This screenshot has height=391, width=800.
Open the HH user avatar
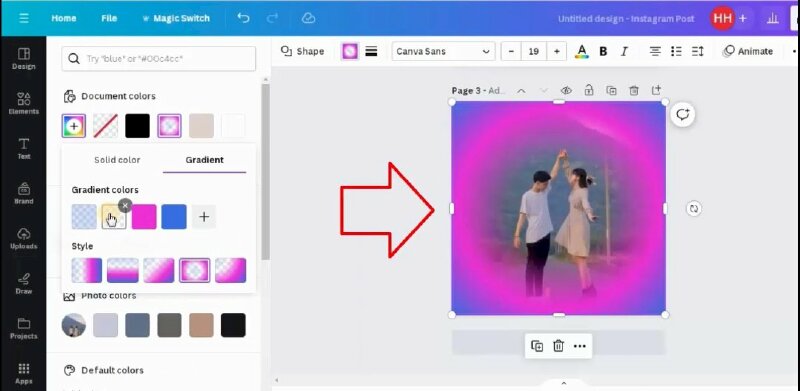(722, 18)
